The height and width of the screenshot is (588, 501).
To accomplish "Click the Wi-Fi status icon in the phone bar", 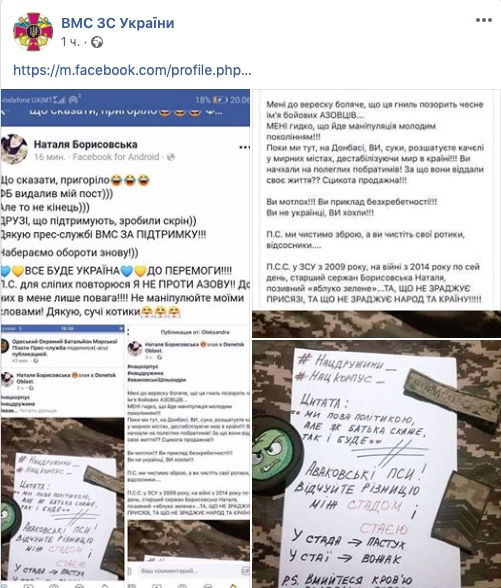I will click(74, 100).
